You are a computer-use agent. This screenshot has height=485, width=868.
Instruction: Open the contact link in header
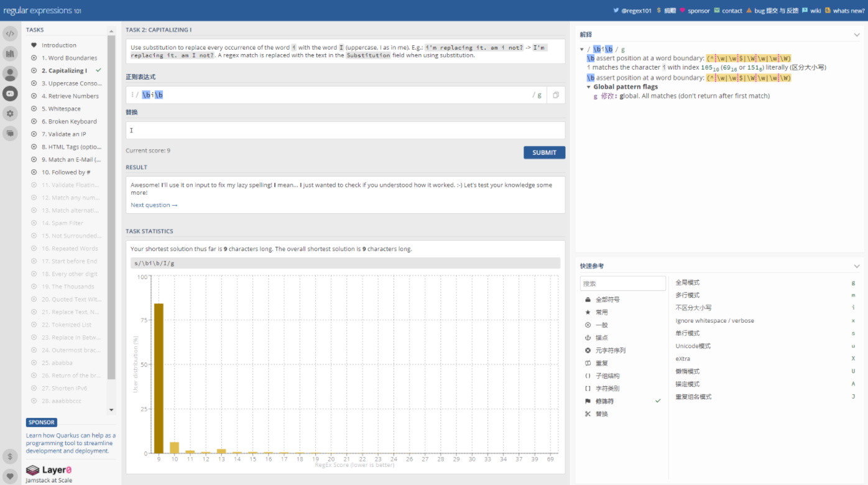728,11
